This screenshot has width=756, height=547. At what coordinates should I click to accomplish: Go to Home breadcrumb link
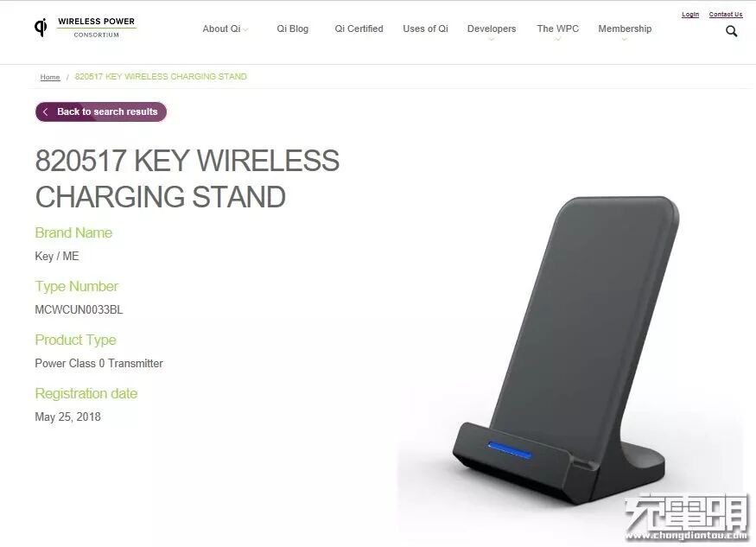tap(50, 77)
